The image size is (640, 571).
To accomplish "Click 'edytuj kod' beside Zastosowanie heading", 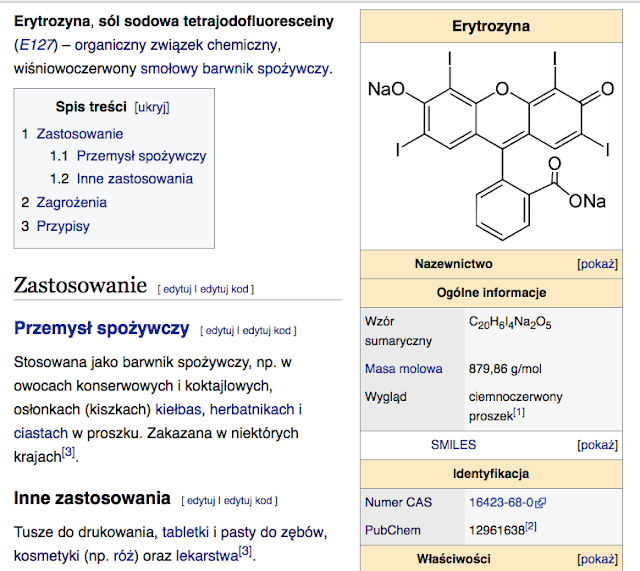I will tap(224, 289).
